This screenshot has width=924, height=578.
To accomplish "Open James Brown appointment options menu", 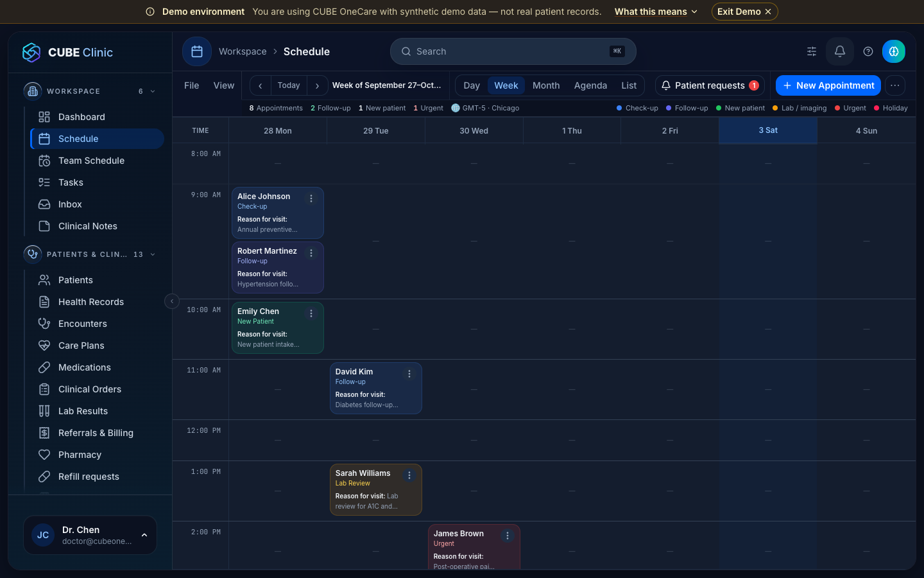I will (x=508, y=536).
